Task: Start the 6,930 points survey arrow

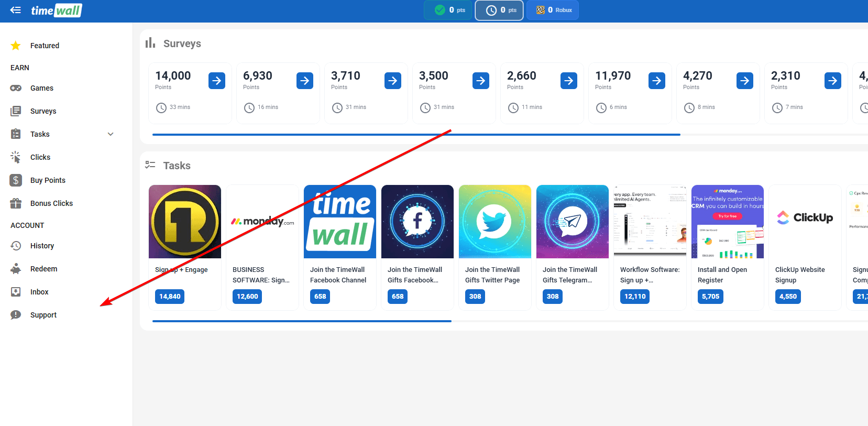Action: (305, 81)
